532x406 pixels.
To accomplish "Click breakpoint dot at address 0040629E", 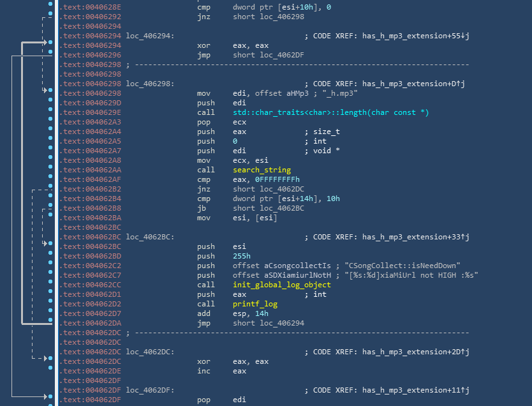I will 50,113.
